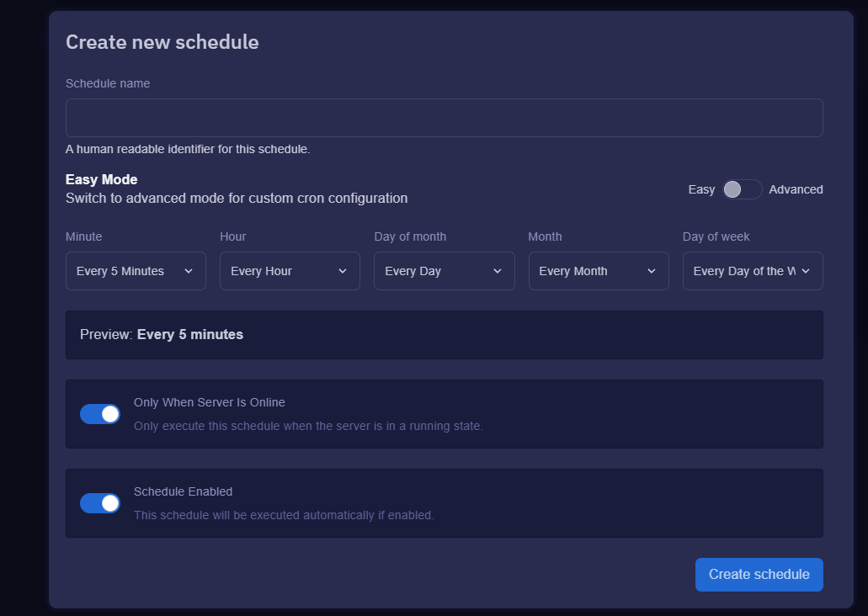The width and height of the screenshot is (868, 616).
Task: Turn off the Schedule Enabled toggle
Action: (x=100, y=503)
